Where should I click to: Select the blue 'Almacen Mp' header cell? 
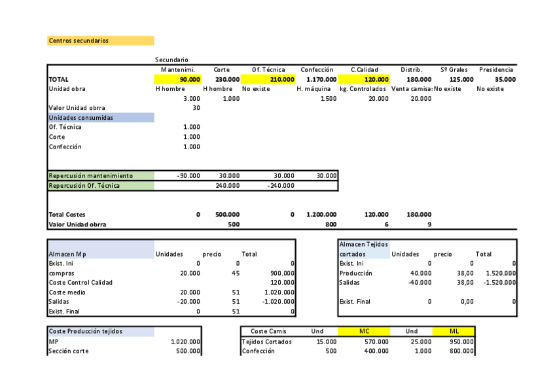(x=100, y=254)
